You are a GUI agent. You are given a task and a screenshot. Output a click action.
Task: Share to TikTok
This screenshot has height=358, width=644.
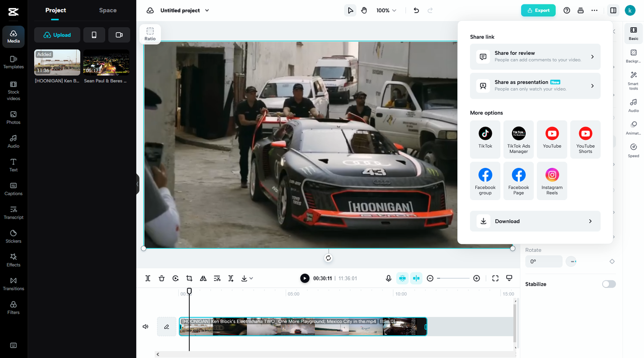click(x=485, y=139)
